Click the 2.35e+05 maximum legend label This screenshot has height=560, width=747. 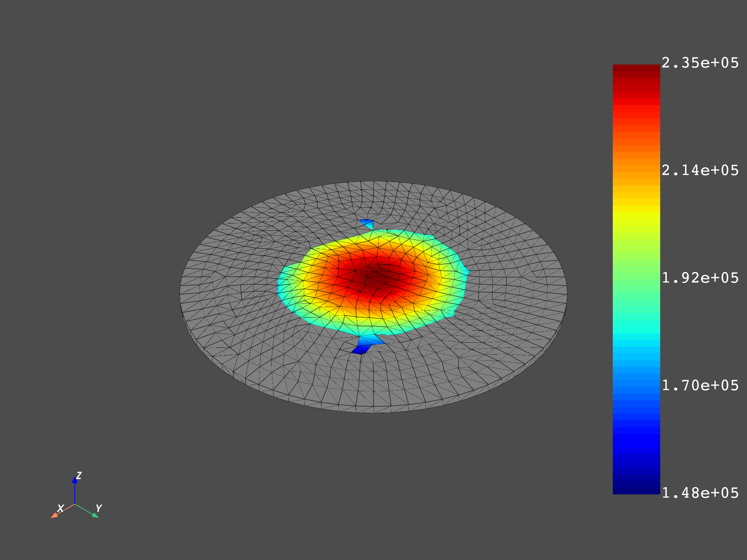point(700,63)
